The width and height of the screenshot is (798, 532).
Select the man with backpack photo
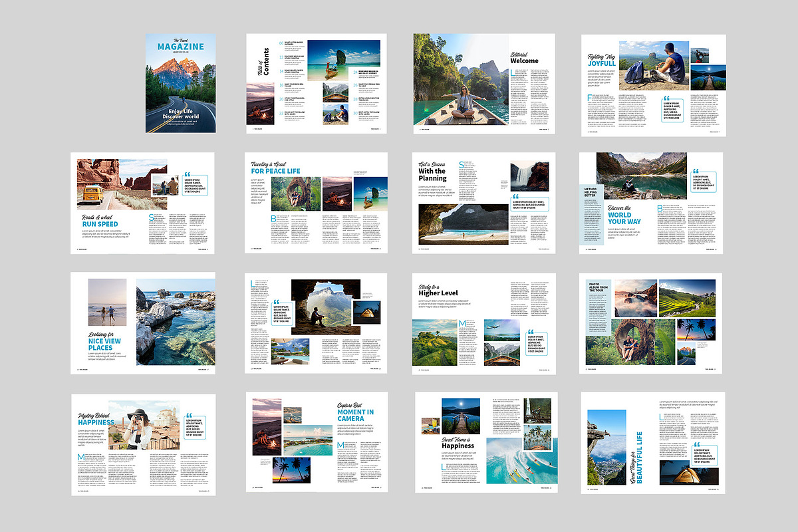click(654, 65)
